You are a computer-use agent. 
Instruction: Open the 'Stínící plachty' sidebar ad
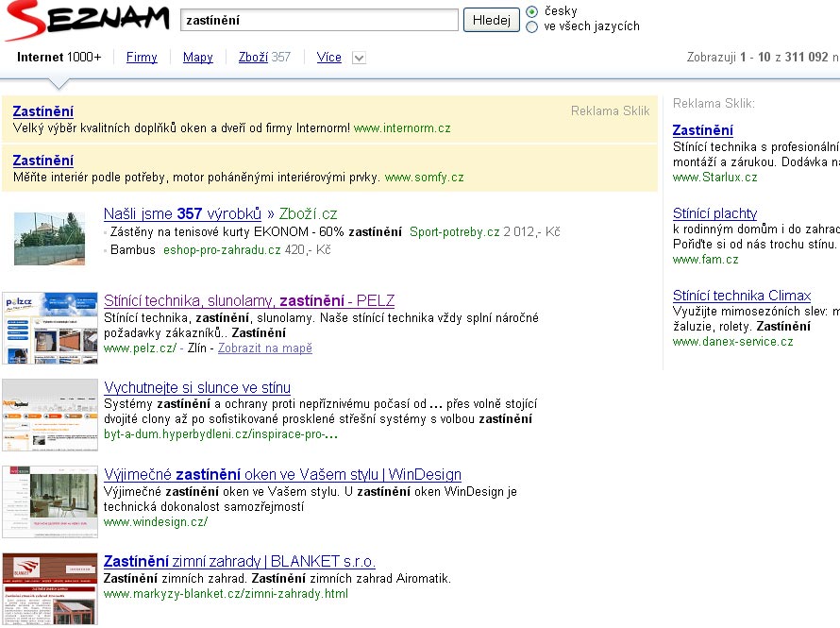[x=714, y=213]
